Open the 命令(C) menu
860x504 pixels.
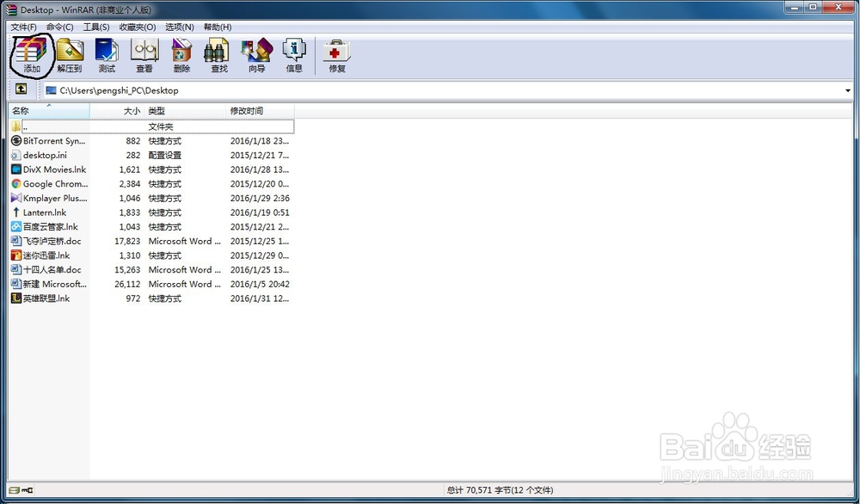click(60, 27)
